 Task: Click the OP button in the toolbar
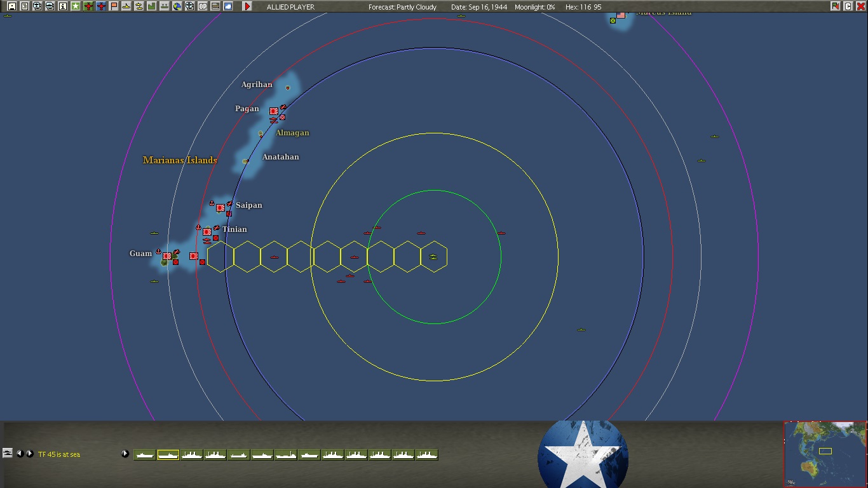(x=203, y=6)
